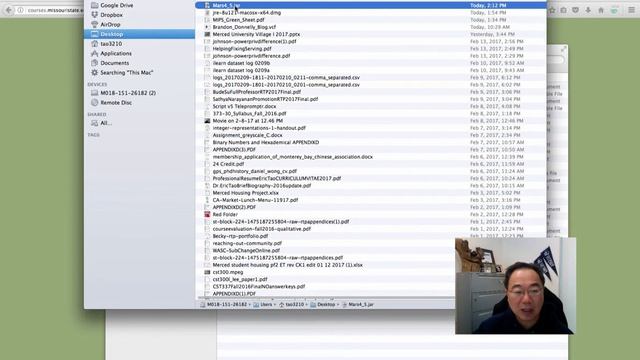Select the cst300.mpeg video file icon

pyautogui.click(x=207, y=272)
